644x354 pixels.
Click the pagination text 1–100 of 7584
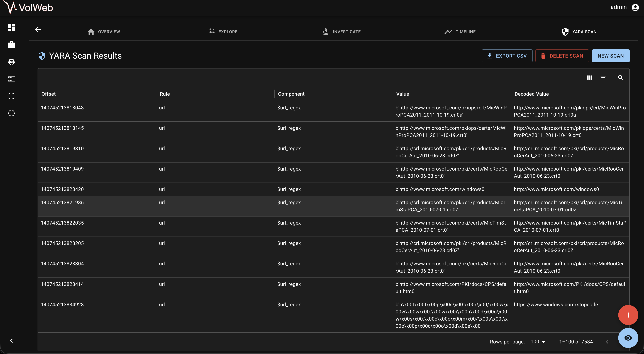[576, 341]
